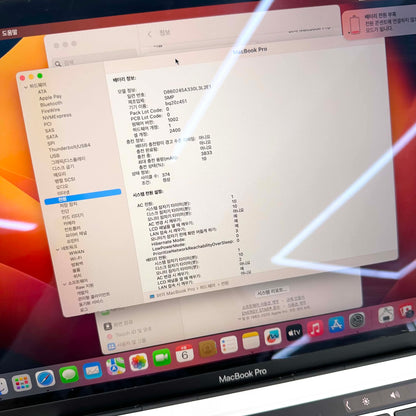416x416 pixels.
Task: Open the Contacts app in the Dock
Action: click(207, 349)
